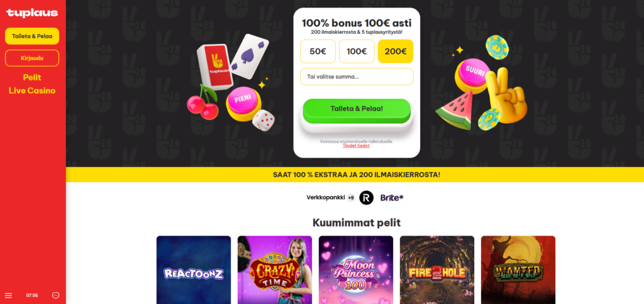
Task: Select the 50€ deposit amount
Action: tap(318, 52)
